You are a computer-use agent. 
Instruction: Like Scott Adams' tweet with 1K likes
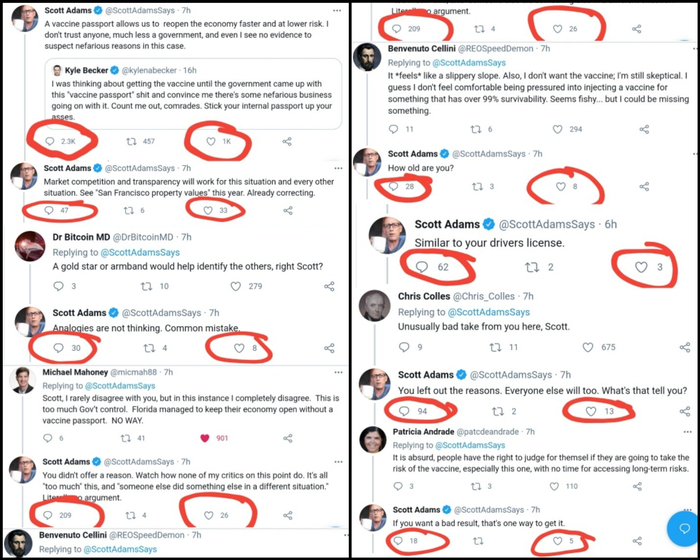click(x=210, y=143)
